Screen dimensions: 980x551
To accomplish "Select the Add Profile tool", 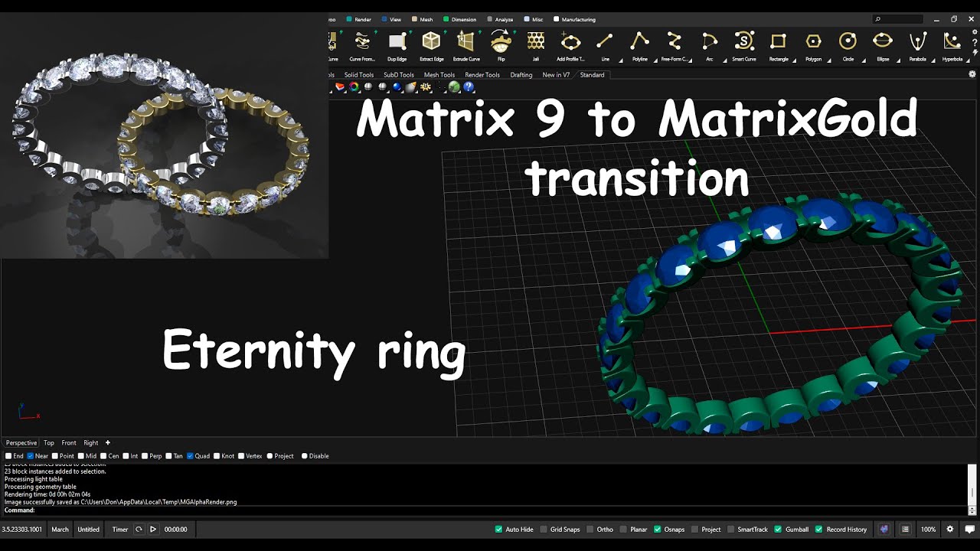I will point(570,41).
